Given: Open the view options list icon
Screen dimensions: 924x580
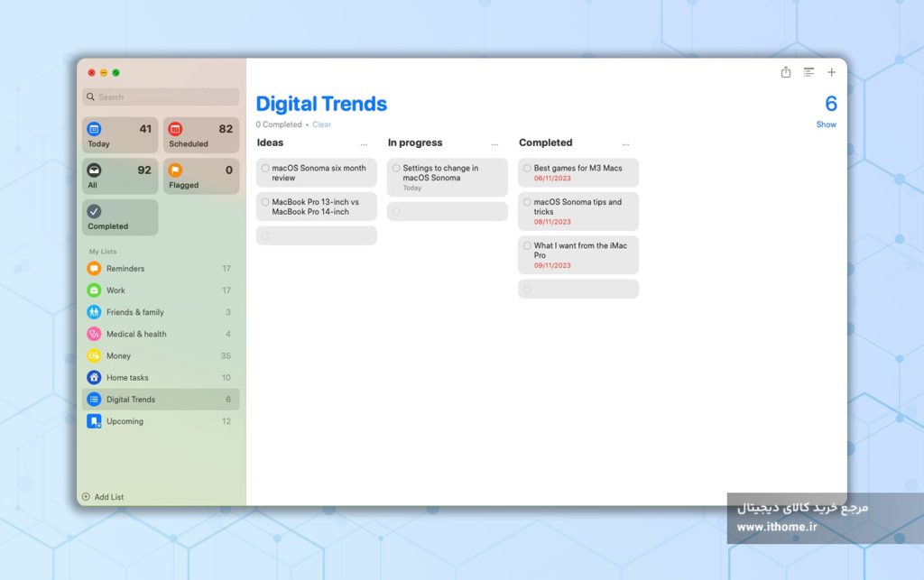Looking at the screenshot, I should tap(808, 72).
